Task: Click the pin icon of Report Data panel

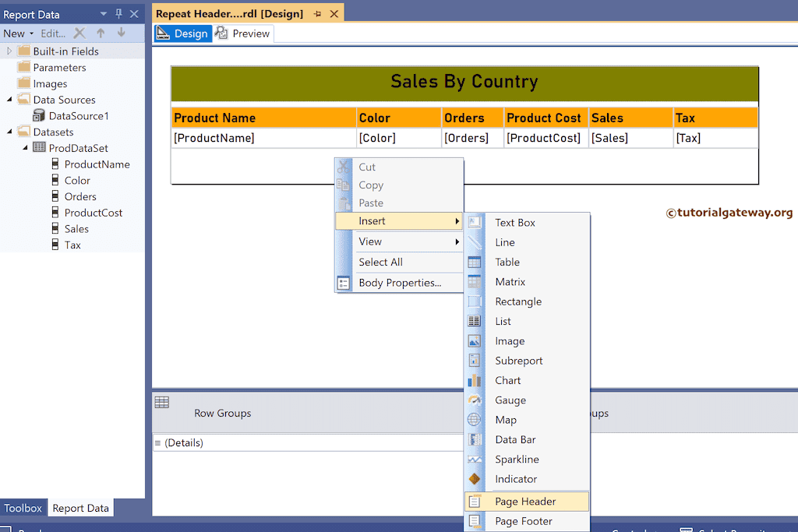Action: 118,14
